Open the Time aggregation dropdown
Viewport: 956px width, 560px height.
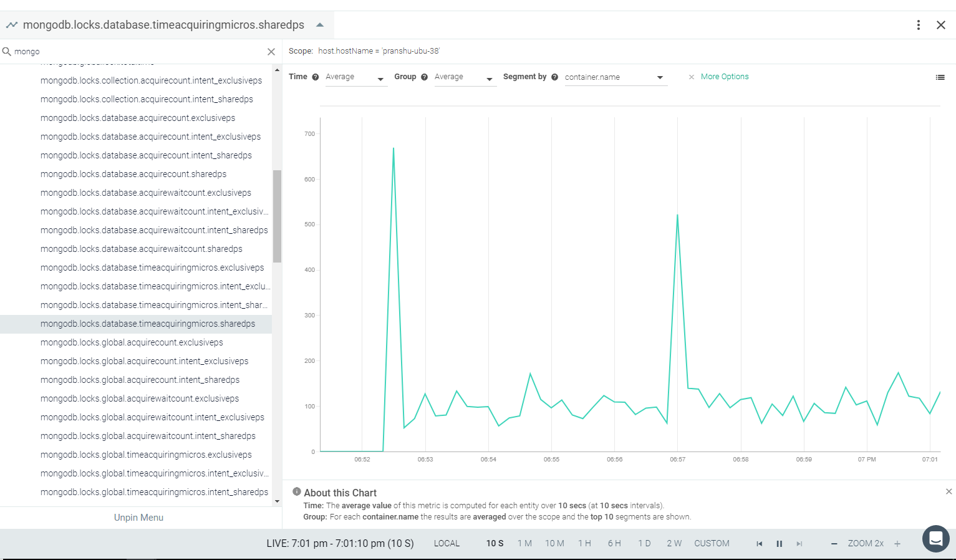coord(356,77)
